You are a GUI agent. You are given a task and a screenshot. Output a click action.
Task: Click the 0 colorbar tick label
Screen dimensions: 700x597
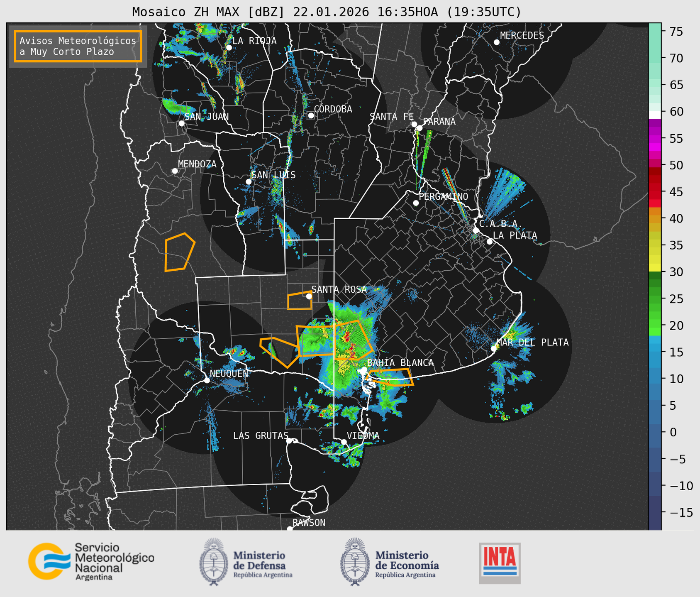[673, 432]
